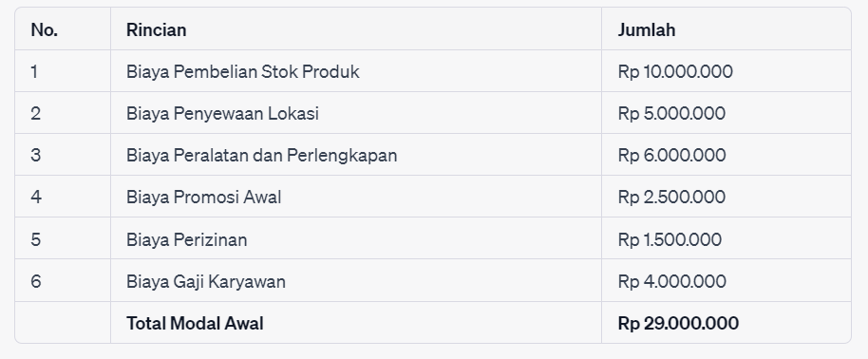868x359 pixels.
Task: Select the Rp 6.000.000 amount
Action: pos(671,155)
